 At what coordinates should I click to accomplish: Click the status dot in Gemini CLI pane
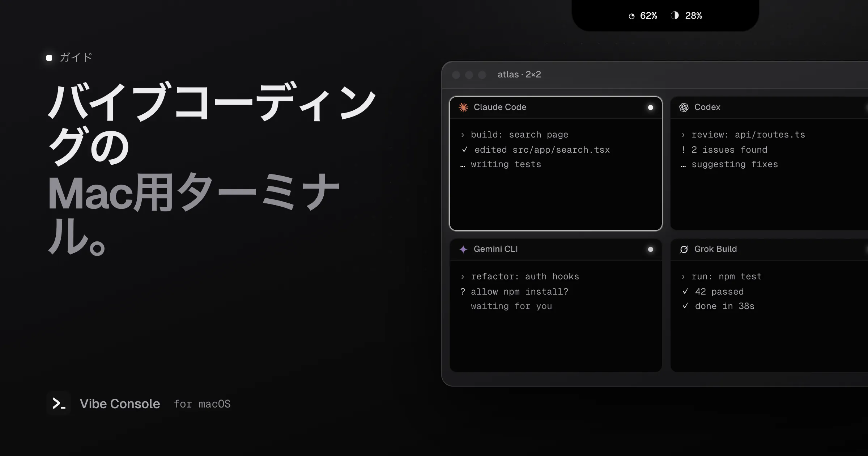tap(651, 249)
